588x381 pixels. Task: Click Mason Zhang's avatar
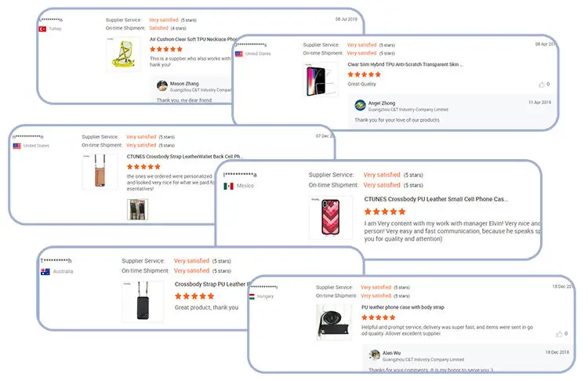coord(162,86)
